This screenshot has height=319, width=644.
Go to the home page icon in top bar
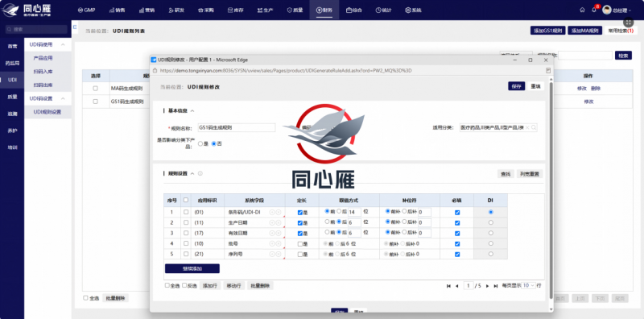point(582,10)
